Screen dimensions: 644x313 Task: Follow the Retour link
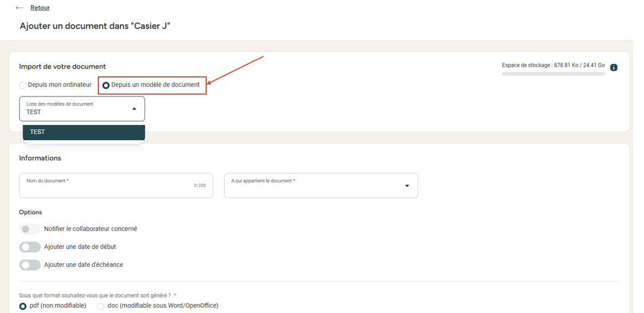click(40, 8)
